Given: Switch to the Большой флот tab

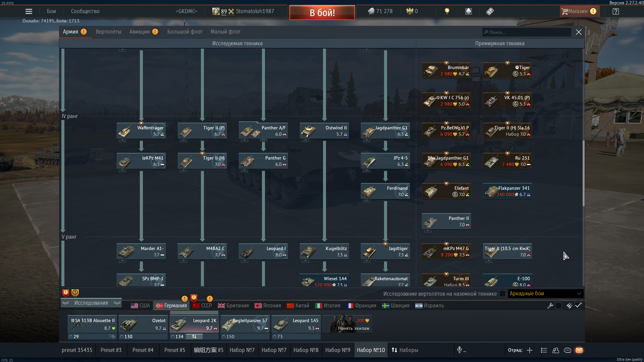Looking at the screenshot, I should tap(185, 32).
